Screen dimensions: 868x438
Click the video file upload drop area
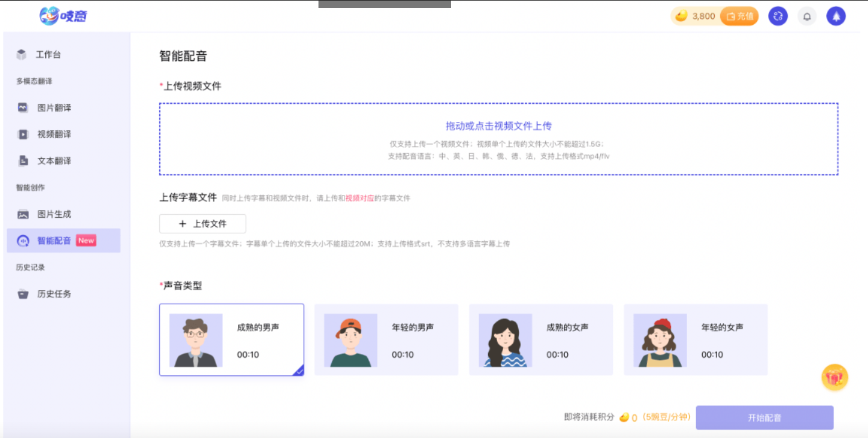[x=498, y=139]
